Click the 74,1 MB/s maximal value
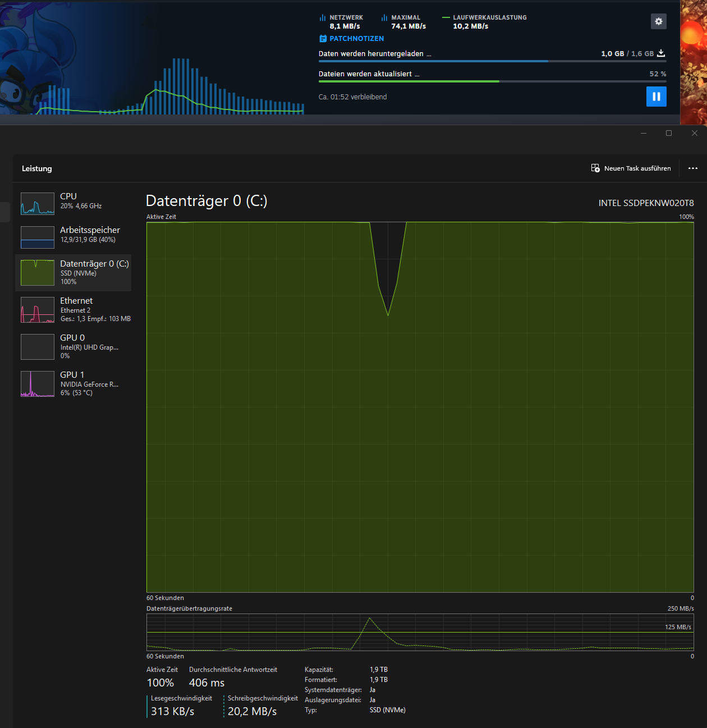Screen dimensions: 707x728 click(x=408, y=26)
